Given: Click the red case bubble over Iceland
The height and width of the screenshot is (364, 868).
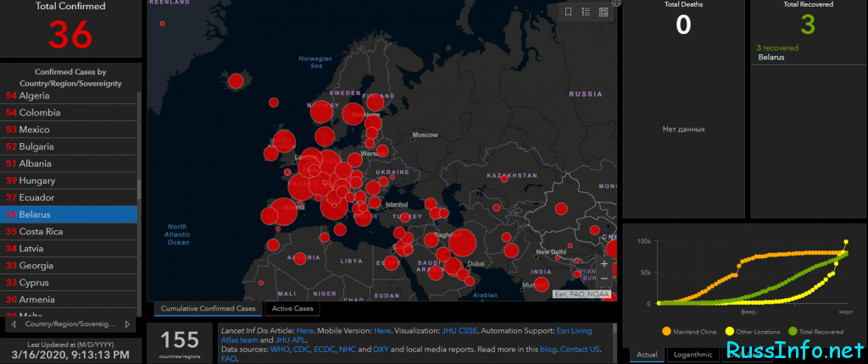Looking at the screenshot, I should [236, 81].
